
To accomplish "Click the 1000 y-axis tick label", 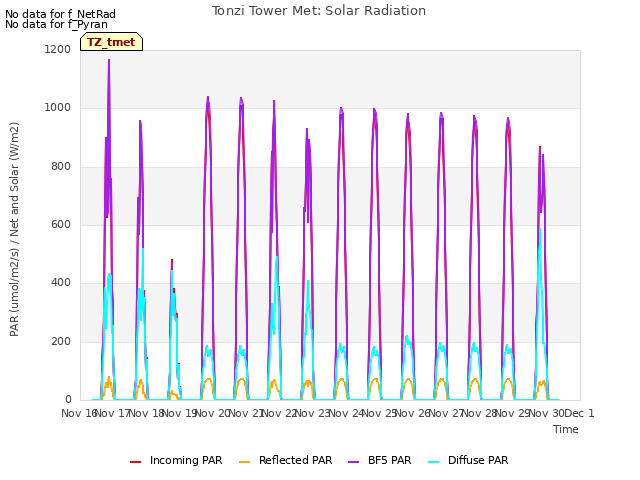I will [58, 108].
